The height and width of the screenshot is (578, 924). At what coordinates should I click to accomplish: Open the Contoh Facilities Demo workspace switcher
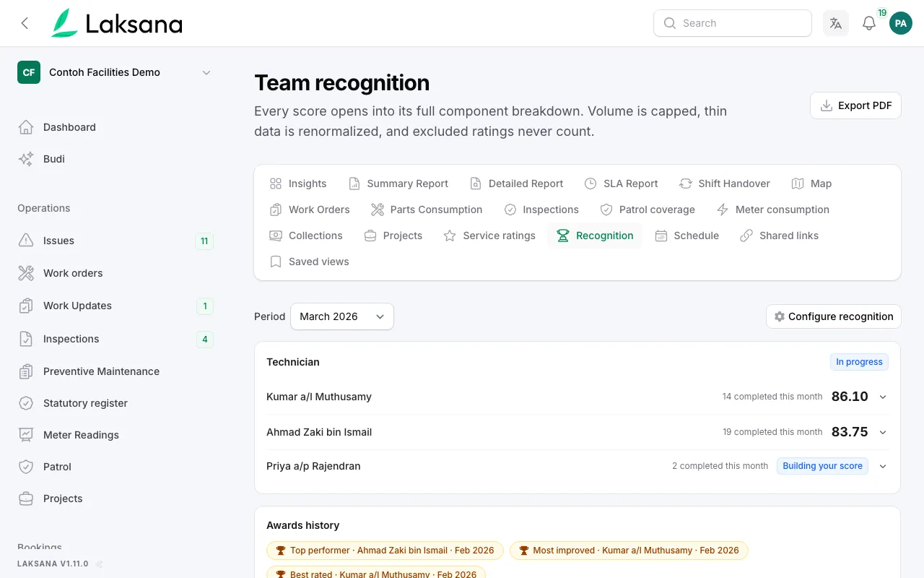point(115,72)
